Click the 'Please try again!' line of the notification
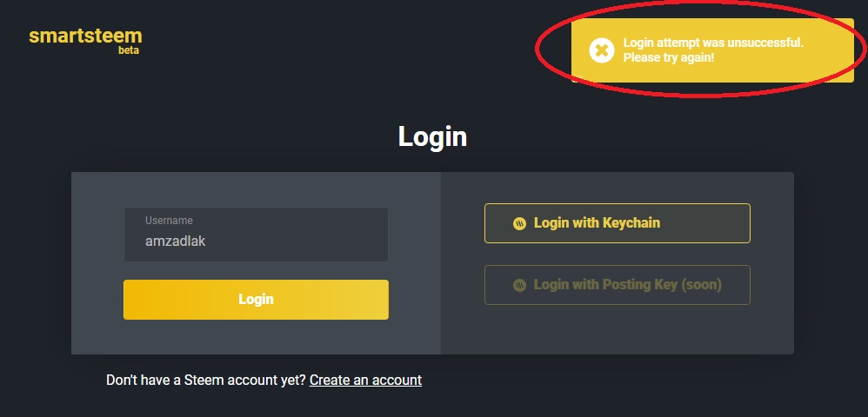The height and width of the screenshot is (417, 868). 668,57
